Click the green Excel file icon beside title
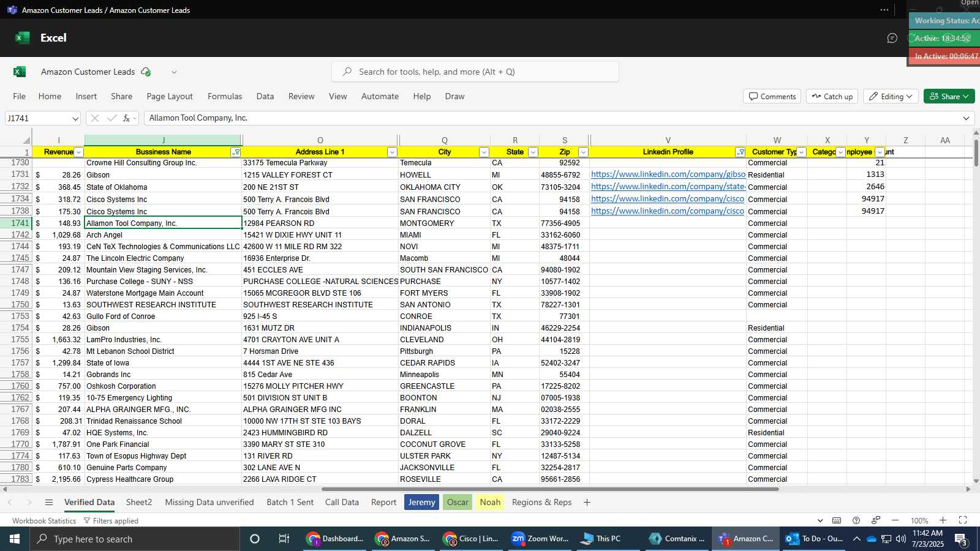This screenshot has width=980, height=551. pyautogui.click(x=20, y=72)
